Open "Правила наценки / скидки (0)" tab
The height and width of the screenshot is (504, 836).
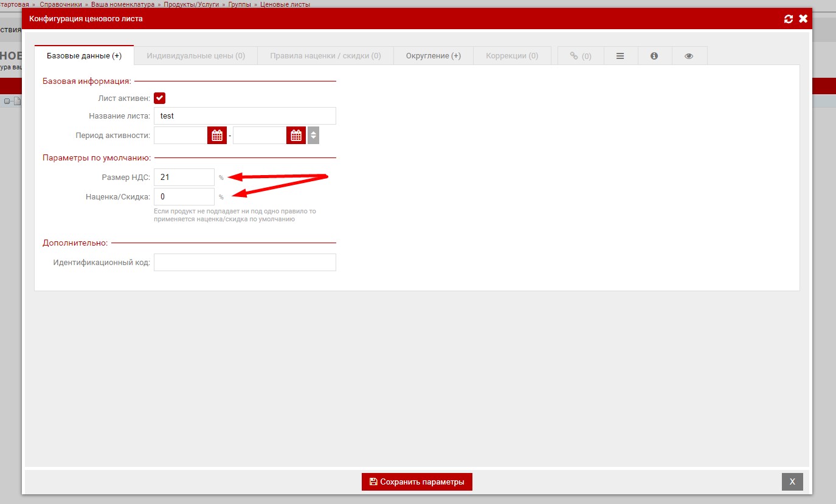[325, 56]
